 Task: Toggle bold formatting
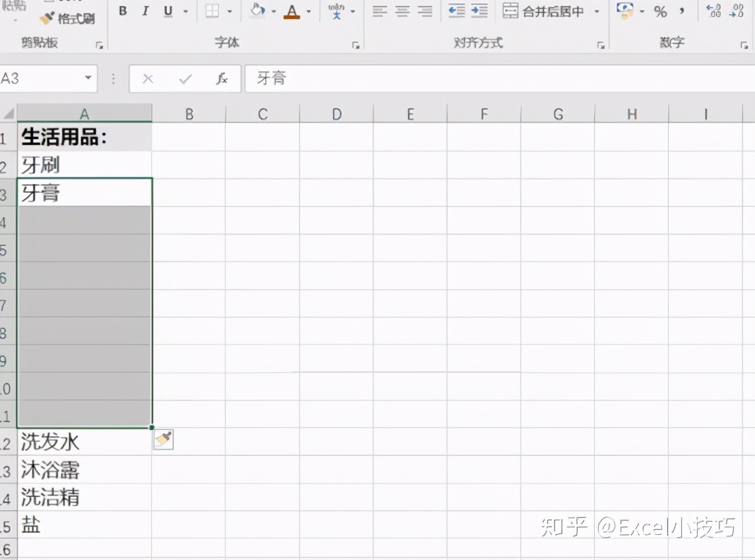[123, 11]
